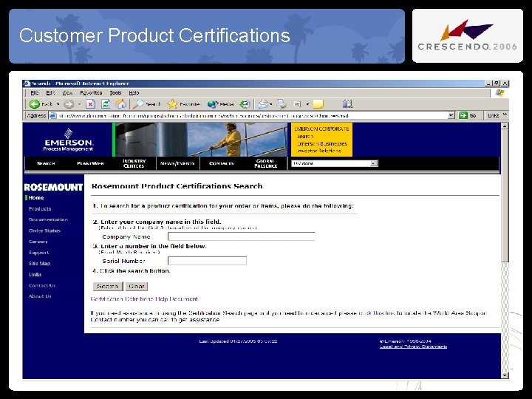Open Documentation in the sidebar

point(48,219)
